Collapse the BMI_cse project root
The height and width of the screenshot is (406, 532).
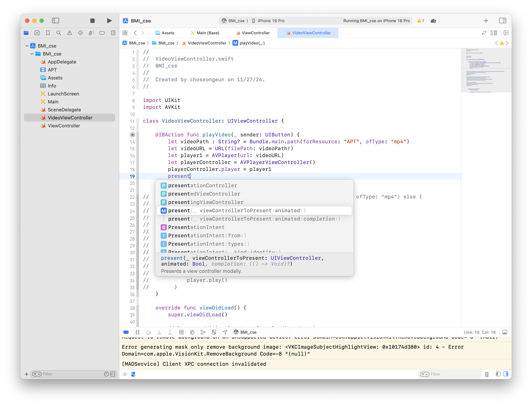pos(27,46)
